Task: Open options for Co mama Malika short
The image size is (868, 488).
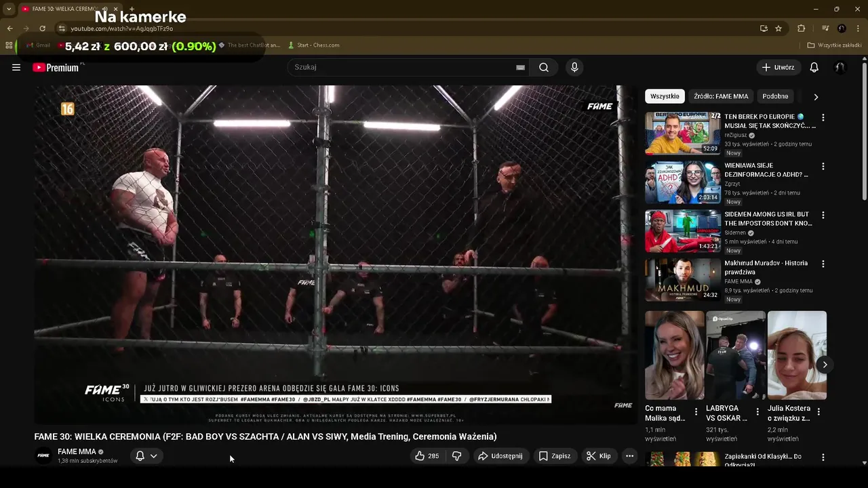Action: [696, 411]
